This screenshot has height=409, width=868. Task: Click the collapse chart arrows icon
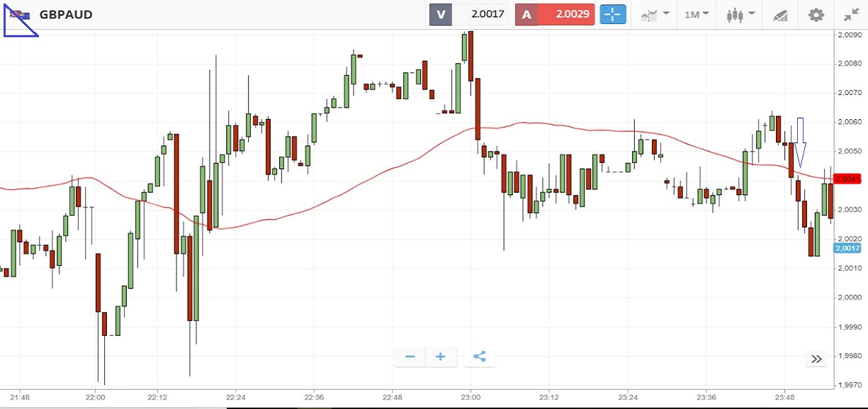tap(851, 14)
